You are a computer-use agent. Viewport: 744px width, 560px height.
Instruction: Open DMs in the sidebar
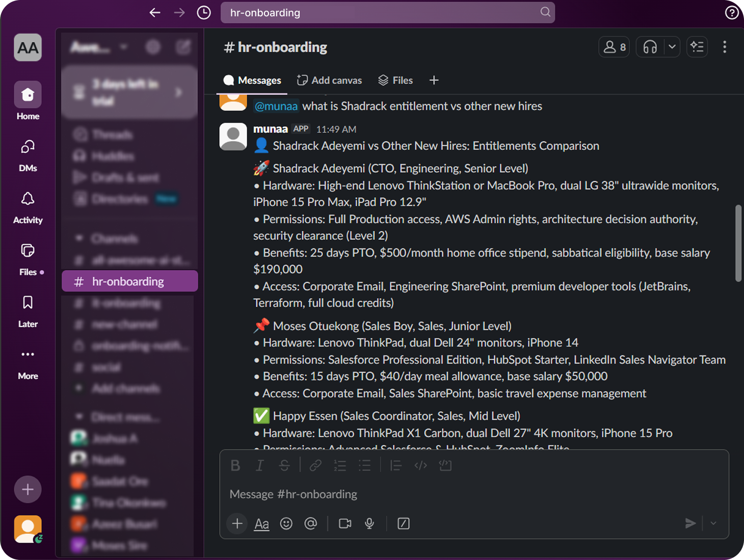(28, 155)
